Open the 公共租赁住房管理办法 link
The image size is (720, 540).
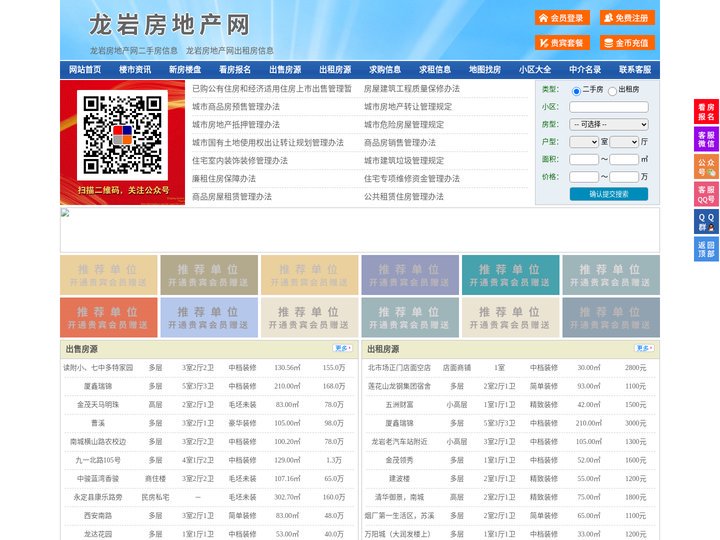point(404,196)
